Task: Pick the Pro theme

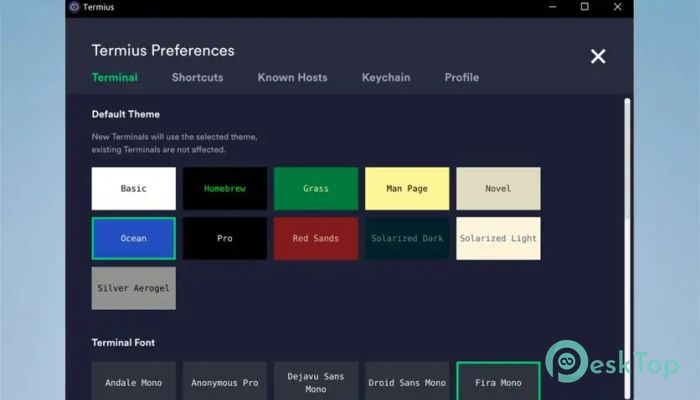Action: click(x=225, y=238)
